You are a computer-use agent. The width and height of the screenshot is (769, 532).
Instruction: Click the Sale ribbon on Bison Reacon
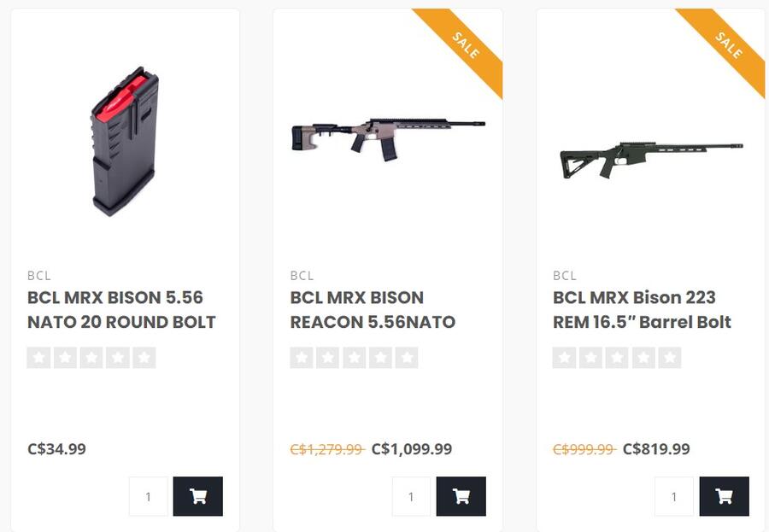pos(466,44)
